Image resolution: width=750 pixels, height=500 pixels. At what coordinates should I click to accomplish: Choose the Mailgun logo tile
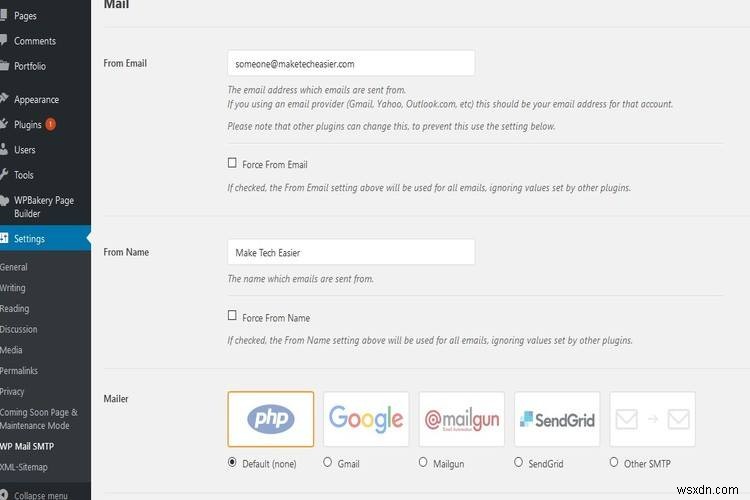pos(461,419)
